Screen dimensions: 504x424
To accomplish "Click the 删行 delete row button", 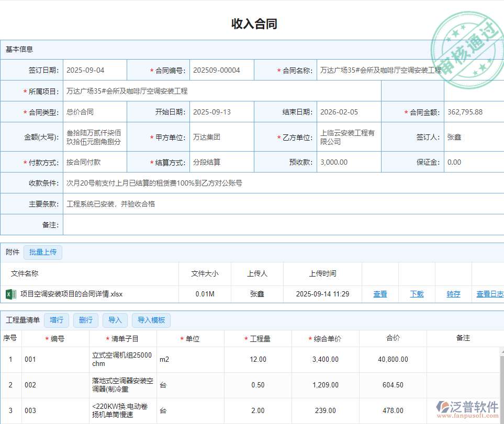I will (85, 320).
